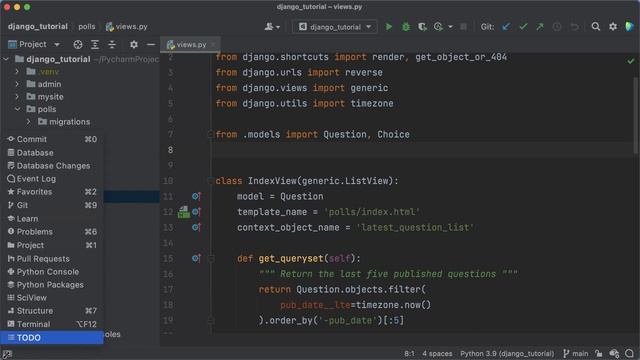The image size is (640, 360).
Task: Click the template file gutter icon line 12
Action: coord(184,212)
